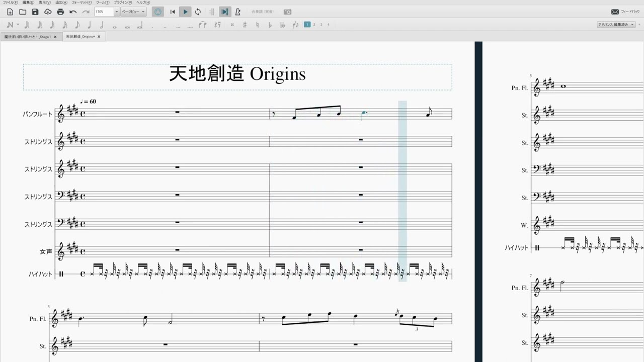Click the フィードバック feedback button
Screen dimensions: 644x362
click(x=625, y=12)
